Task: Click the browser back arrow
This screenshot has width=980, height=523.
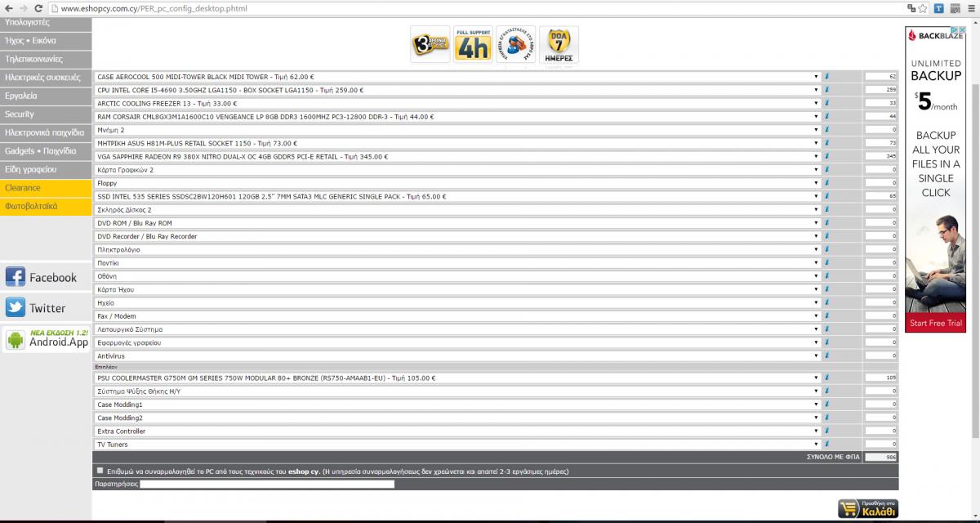Action: tap(8, 8)
